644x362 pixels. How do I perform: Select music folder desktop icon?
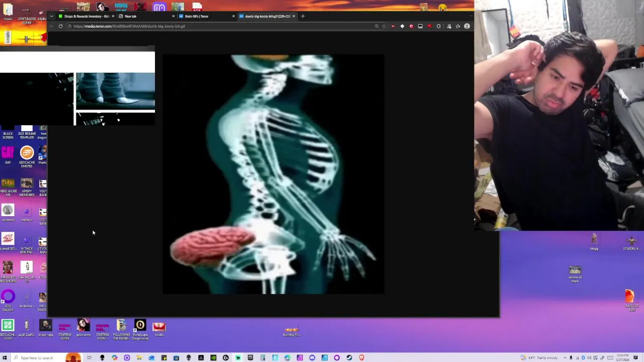click(8, 12)
